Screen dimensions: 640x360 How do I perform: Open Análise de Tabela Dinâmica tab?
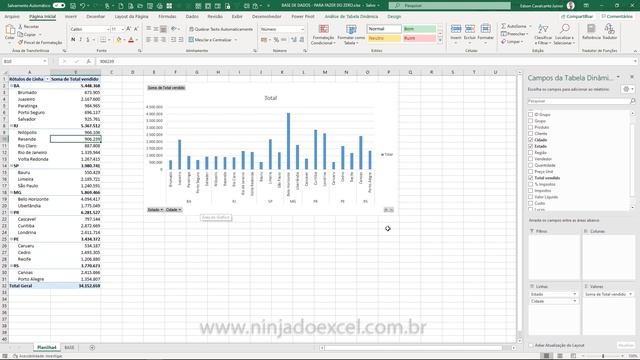pyautogui.click(x=351, y=17)
